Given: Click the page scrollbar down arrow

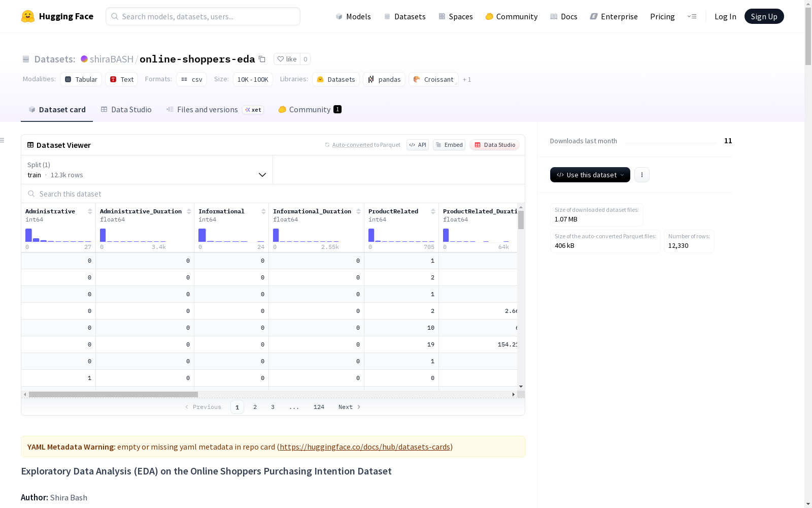Looking at the screenshot, I should [x=808, y=503].
